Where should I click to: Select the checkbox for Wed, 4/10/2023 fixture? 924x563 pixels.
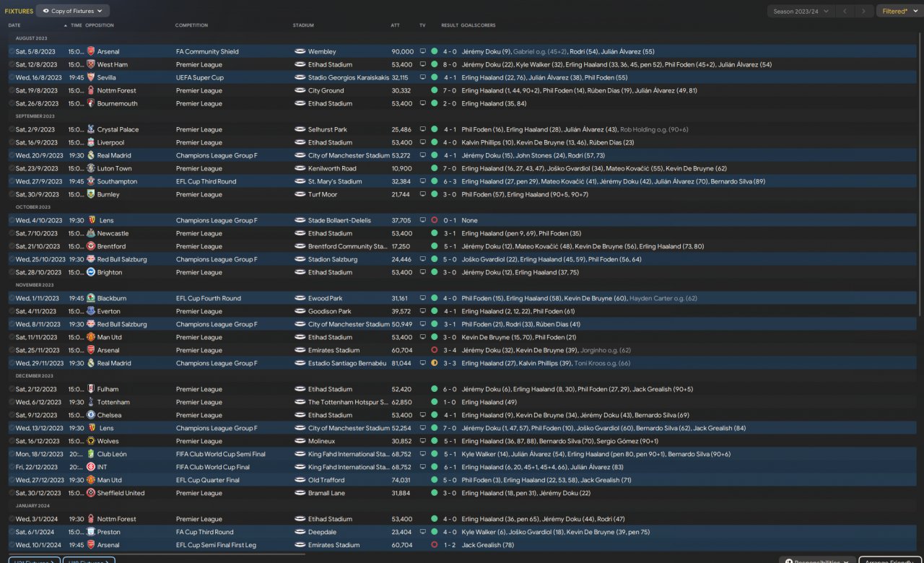[12, 220]
